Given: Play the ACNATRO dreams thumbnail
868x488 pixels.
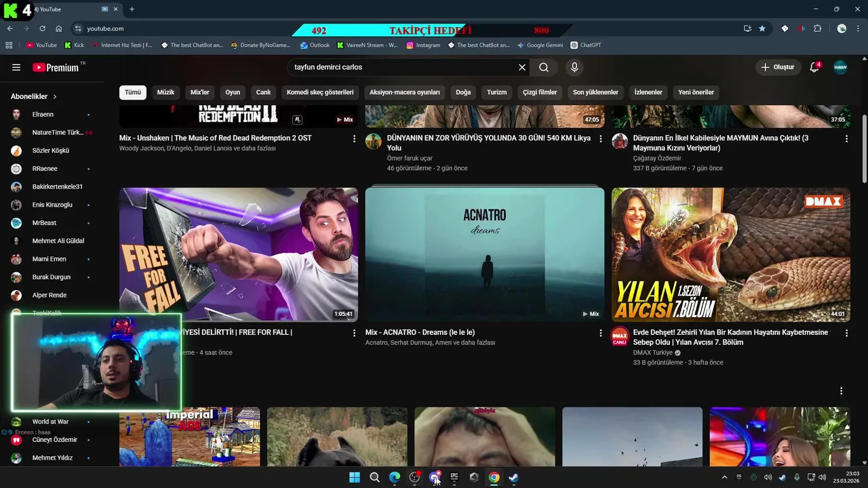Looking at the screenshot, I should (485, 254).
